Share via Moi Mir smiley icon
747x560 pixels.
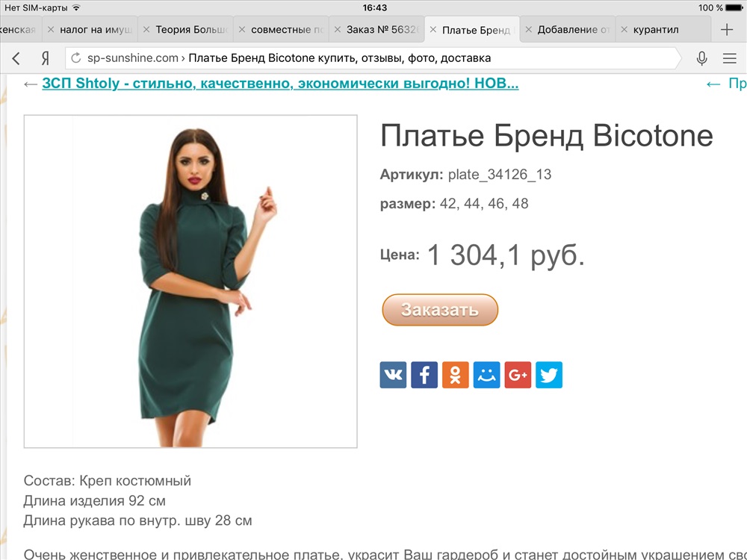486,375
